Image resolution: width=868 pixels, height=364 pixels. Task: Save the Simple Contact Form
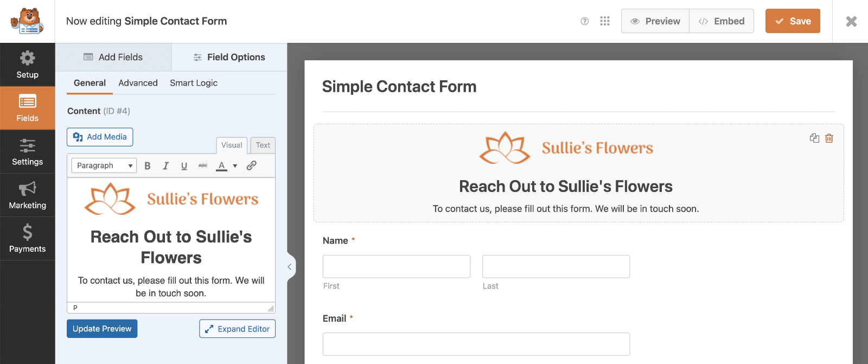click(793, 21)
